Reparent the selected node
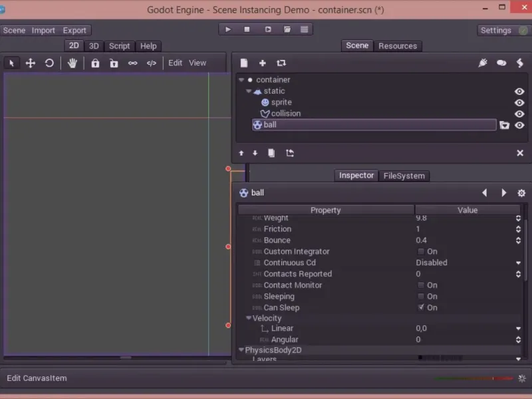 290,153
